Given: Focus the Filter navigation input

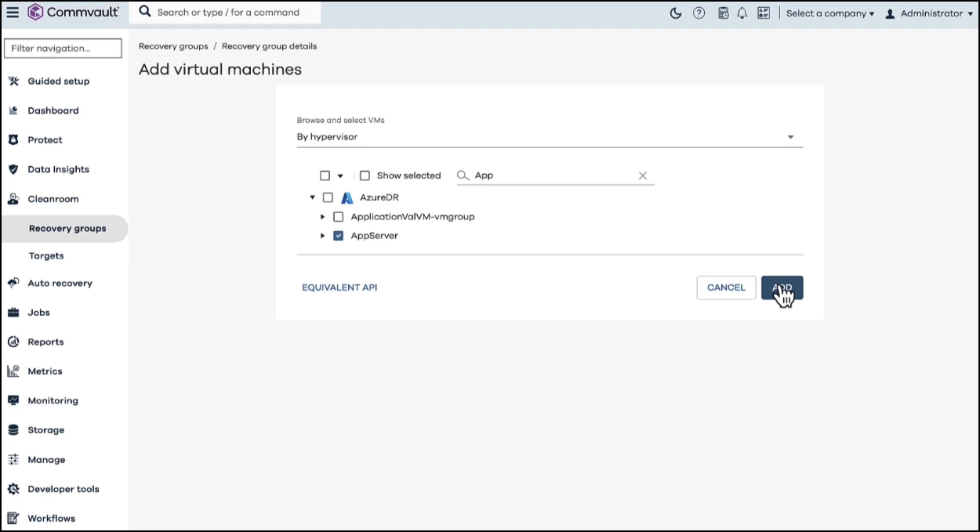Looking at the screenshot, I should [63, 49].
